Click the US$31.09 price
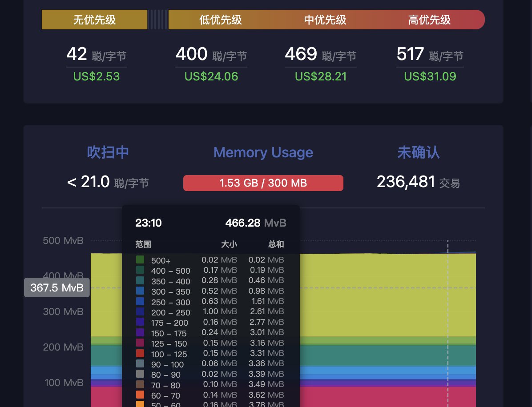Screen dimensions: 532x407 click(430, 76)
